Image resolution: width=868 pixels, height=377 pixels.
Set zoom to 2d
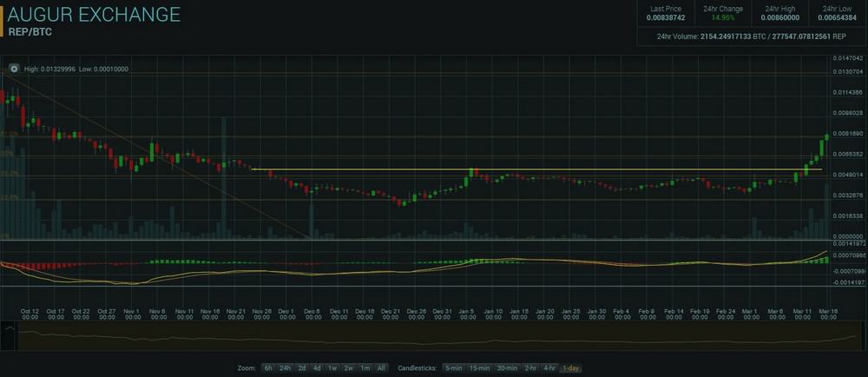click(x=302, y=367)
